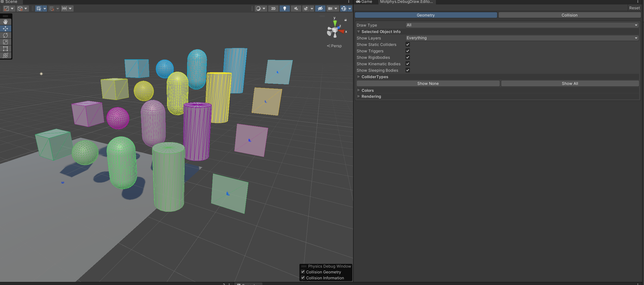Select the Scale tool
The image size is (644, 285).
click(x=5, y=42)
